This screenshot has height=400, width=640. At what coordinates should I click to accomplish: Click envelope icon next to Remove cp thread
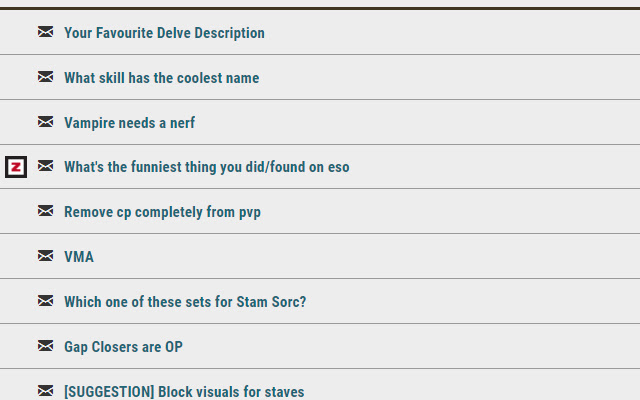pyautogui.click(x=45, y=211)
